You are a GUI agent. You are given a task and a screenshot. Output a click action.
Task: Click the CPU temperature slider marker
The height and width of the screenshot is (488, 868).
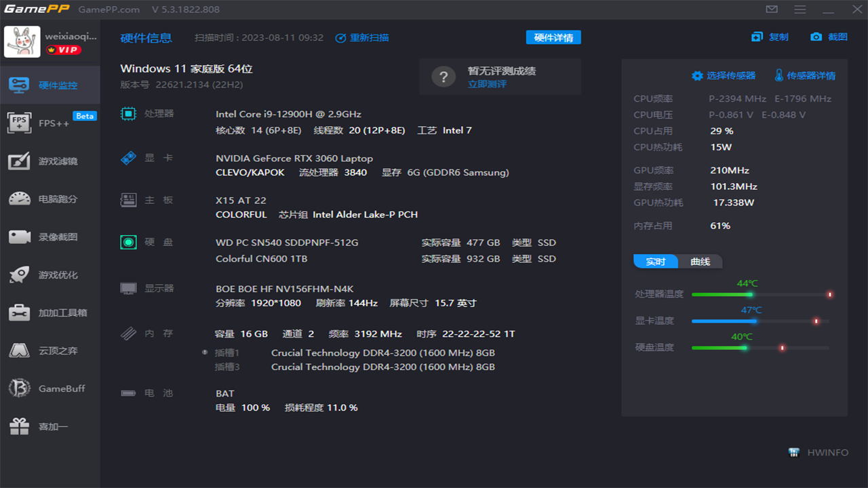(x=830, y=294)
